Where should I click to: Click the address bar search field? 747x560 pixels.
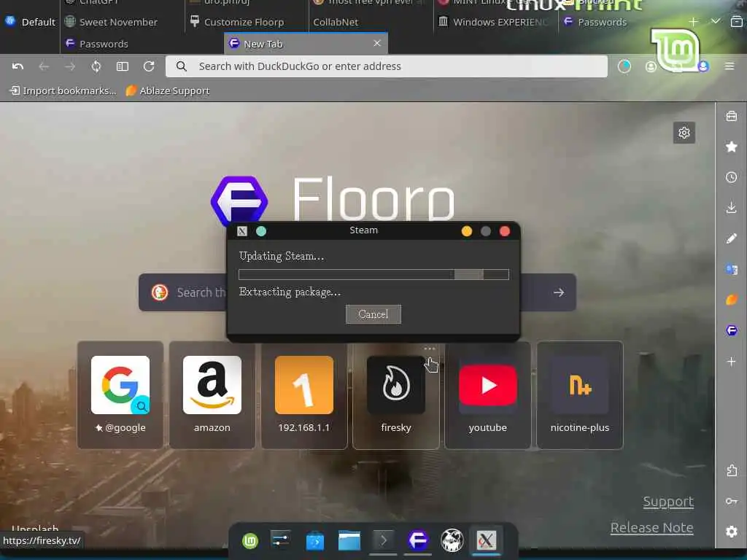click(387, 66)
